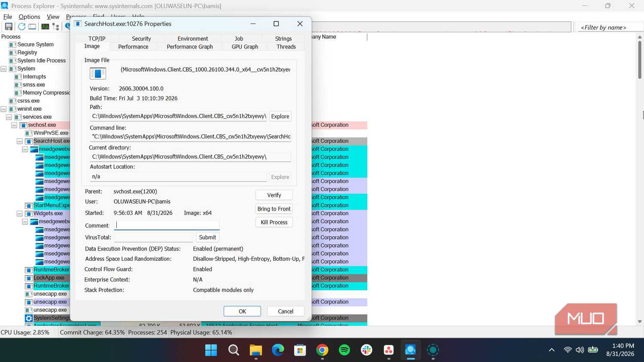This screenshot has width=644, height=362.
Task: Click the Filter by name box
Action: point(610,27)
